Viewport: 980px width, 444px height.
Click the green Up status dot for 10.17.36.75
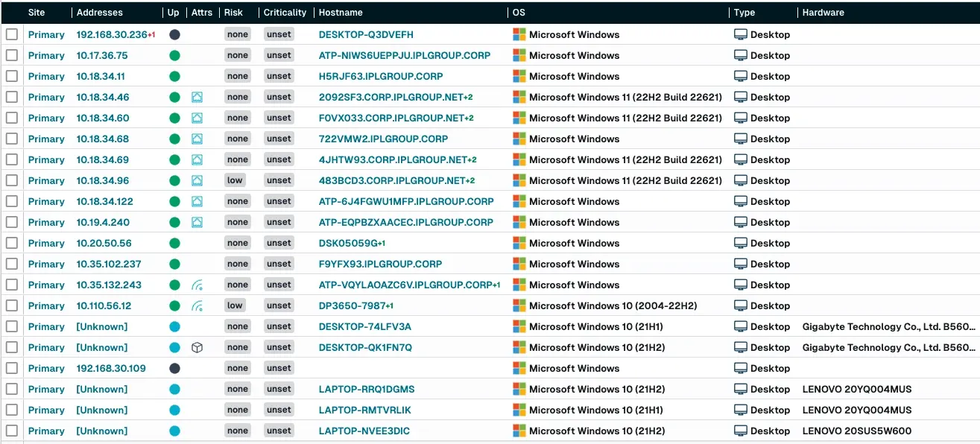click(174, 55)
